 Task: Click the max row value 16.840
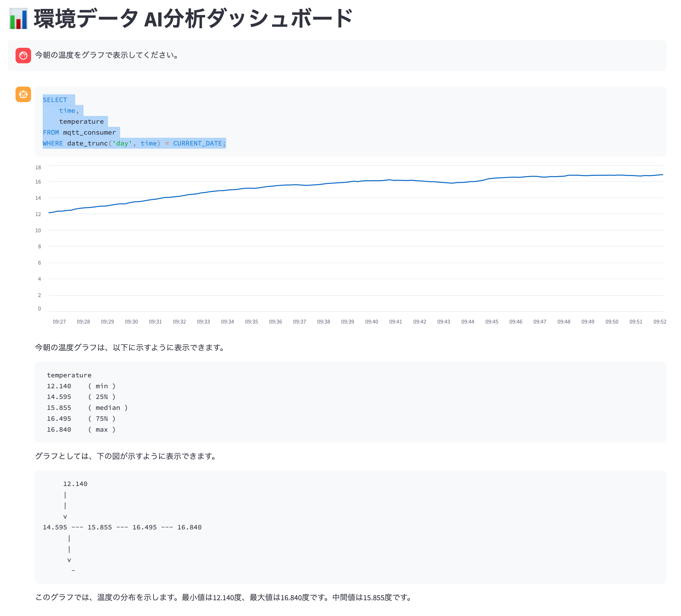(59, 429)
